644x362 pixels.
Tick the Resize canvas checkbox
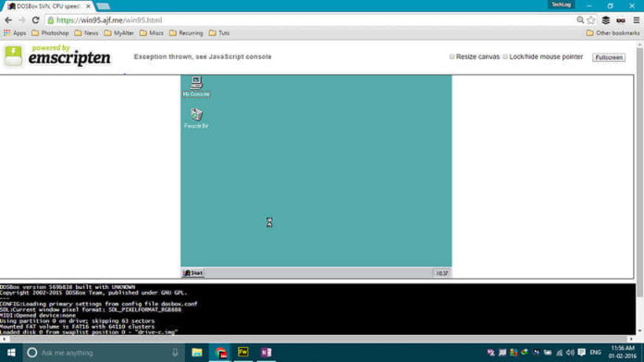[x=452, y=56]
